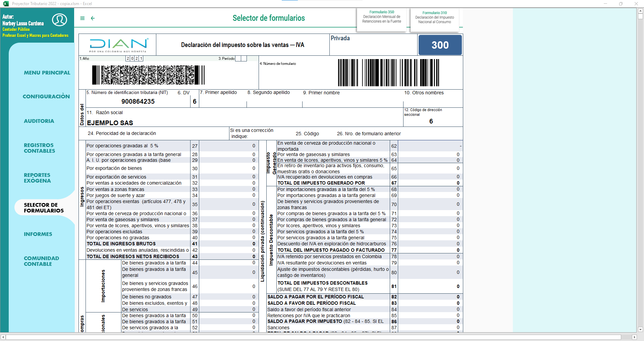This screenshot has width=644, height=341.
Task: Click the vertical scrollbar up arrow
Action: [x=640, y=11]
